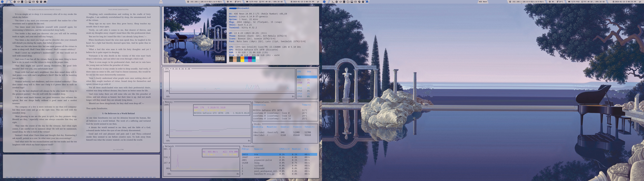This screenshot has height=181, width=644.
Task: Open the globe browser workspace on left monitor bar
Action: coord(15,2)
